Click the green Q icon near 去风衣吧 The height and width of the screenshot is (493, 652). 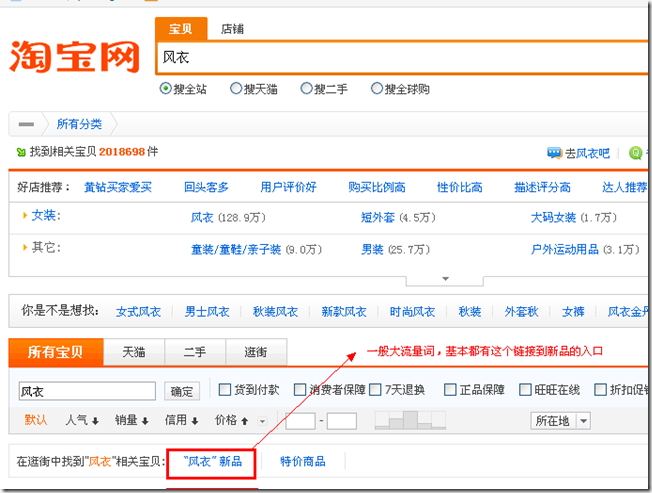click(635, 153)
